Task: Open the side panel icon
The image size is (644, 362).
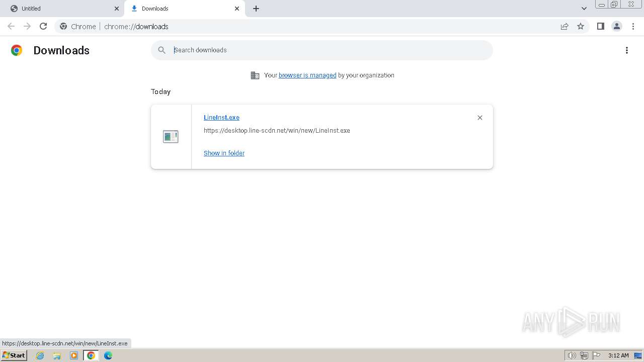Action: coord(600,26)
